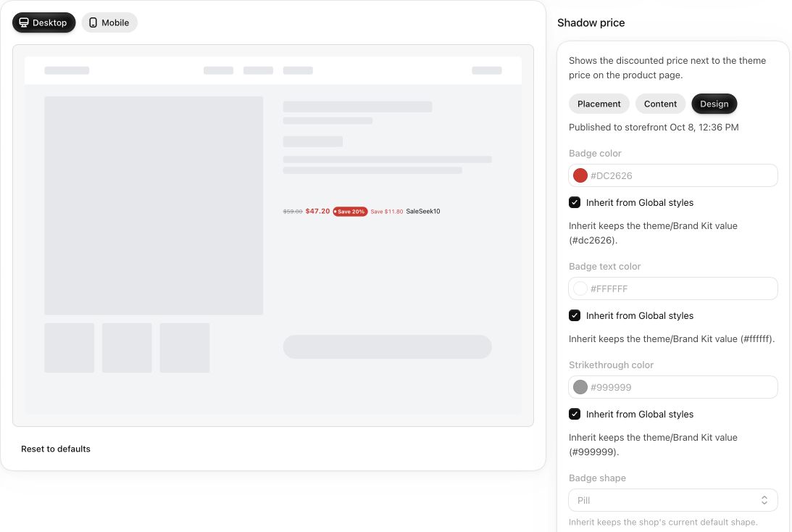Open the white Badge text color swatch
The width and height of the screenshot is (792, 532).
tap(580, 289)
